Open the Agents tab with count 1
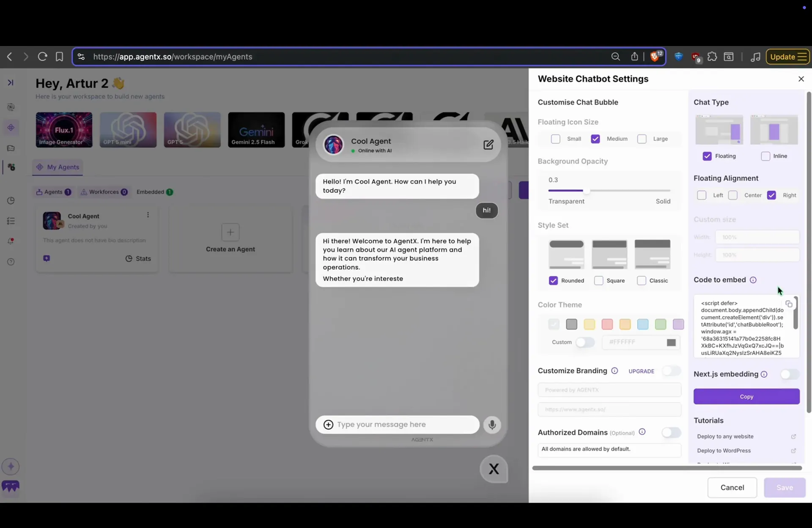Screen dimensions: 812x528 [x=54, y=192]
